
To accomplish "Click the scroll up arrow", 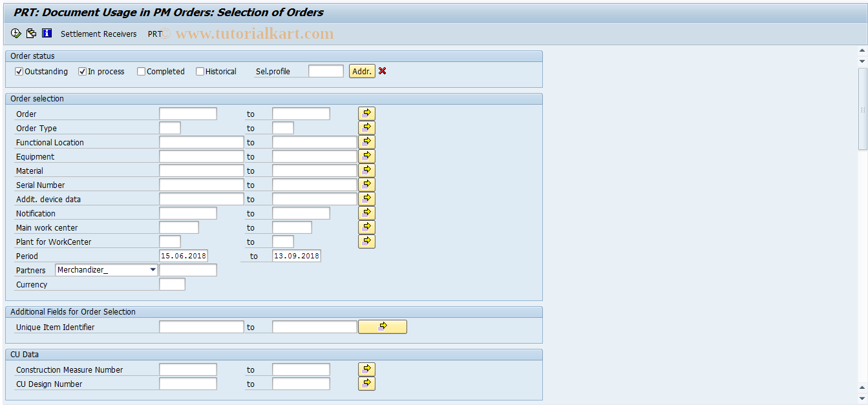I will [x=862, y=52].
